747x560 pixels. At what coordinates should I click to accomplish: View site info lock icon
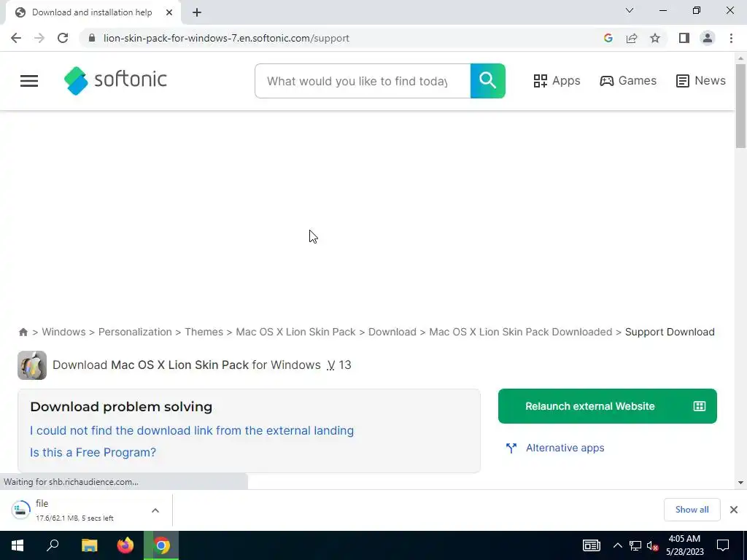92,38
